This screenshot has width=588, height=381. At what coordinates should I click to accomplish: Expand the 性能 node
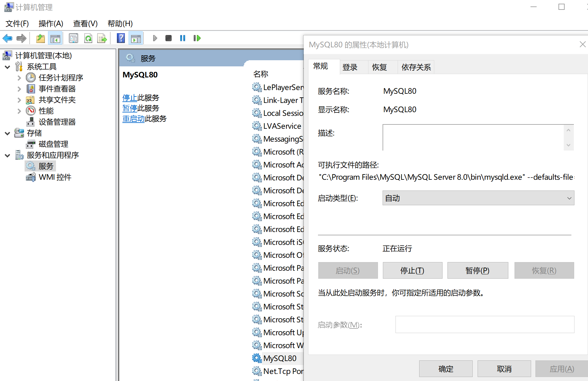tap(19, 111)
